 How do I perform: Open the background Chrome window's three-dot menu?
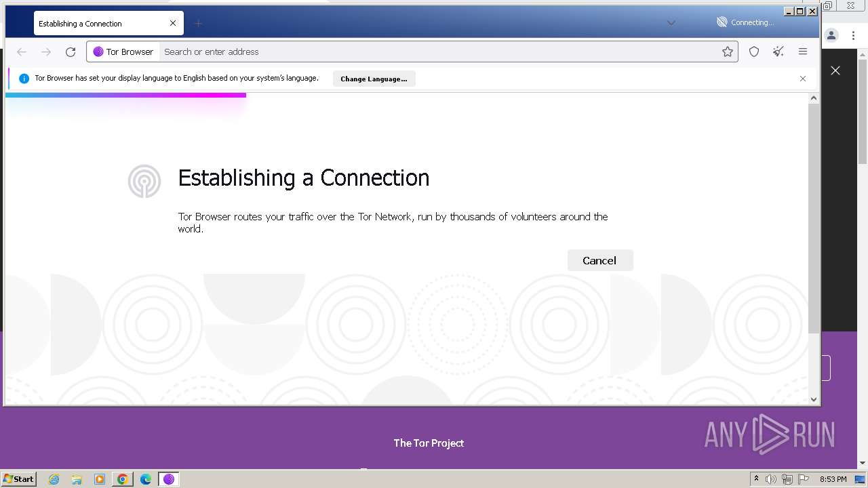[x=853, y=36]
